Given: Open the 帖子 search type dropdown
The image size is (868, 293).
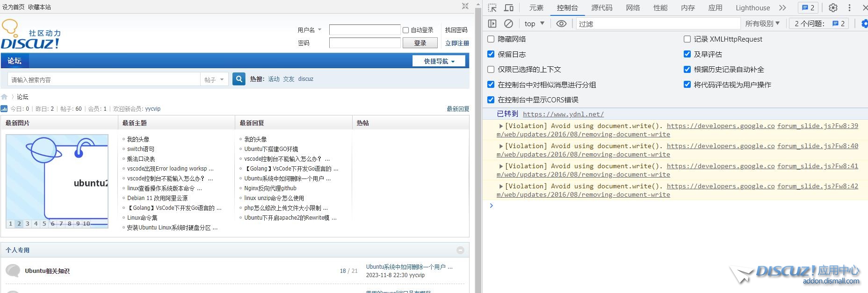Looking at the screenshot, I should (215, 79).
